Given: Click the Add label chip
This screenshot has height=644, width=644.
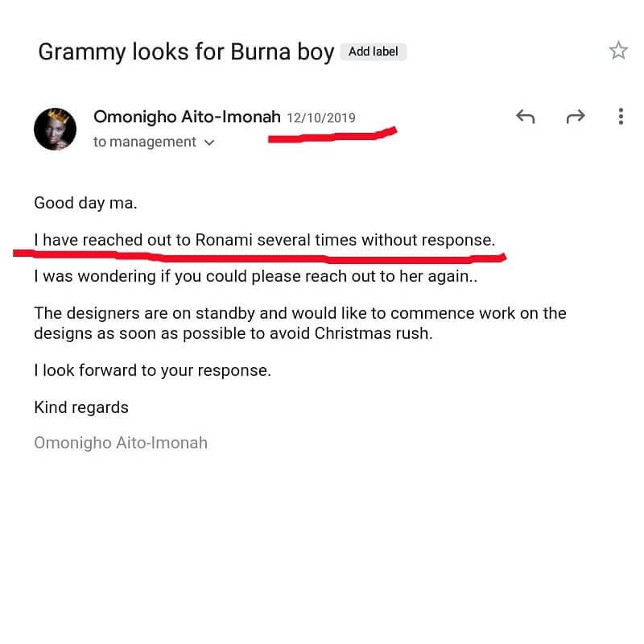Looking at the screenshot, I should [x=374, y=52].
